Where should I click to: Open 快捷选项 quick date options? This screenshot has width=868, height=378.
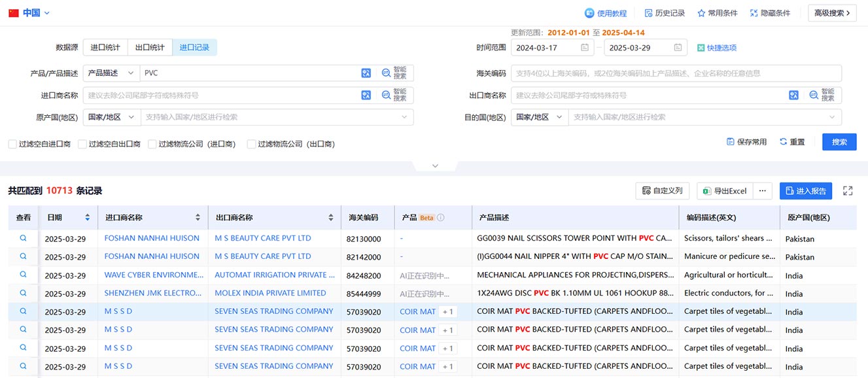(717, 48)
